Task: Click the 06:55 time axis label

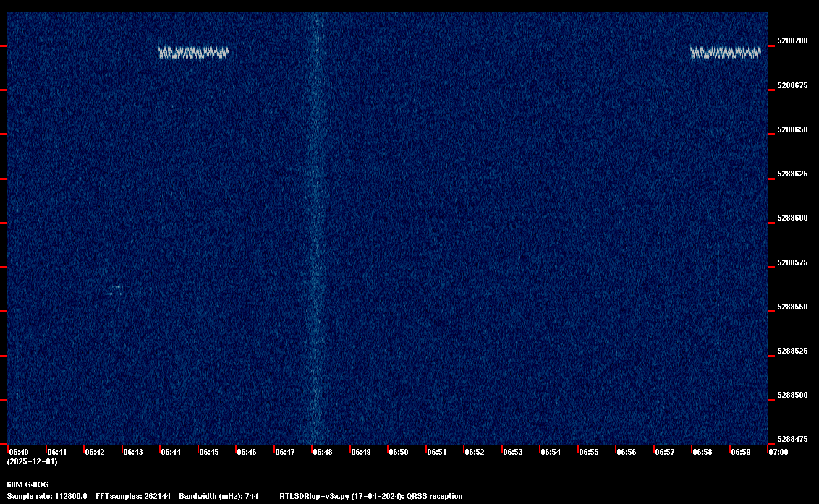Action: (x=589, y=452)
